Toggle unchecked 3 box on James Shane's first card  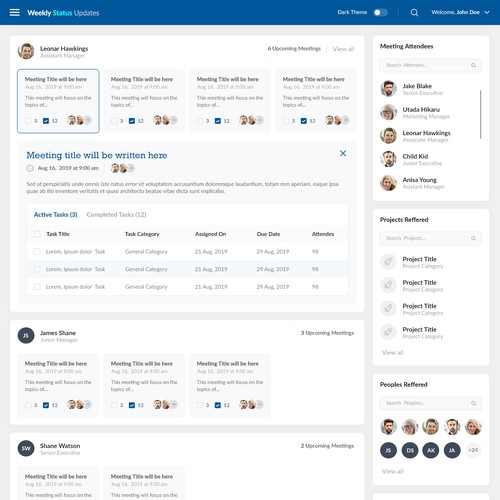coord(28,405)
